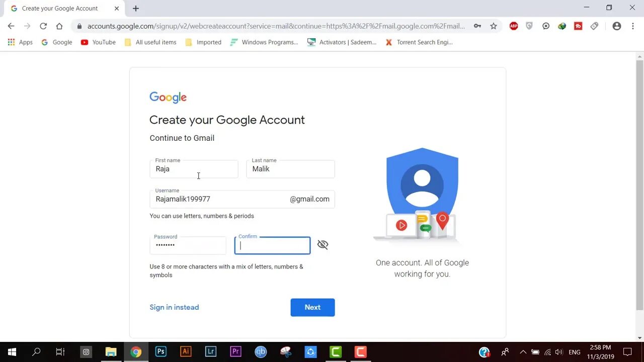Open the gray shield extension icon

tap(529, 26)
